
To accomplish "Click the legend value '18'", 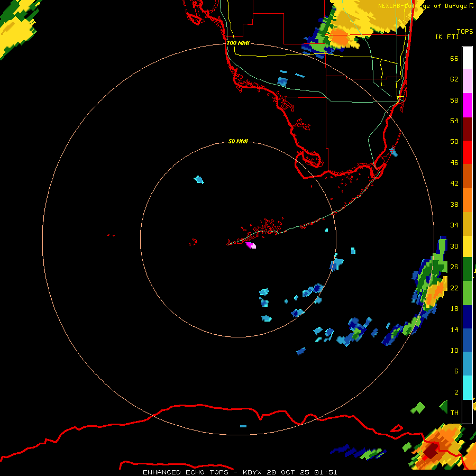I will 454,309.
